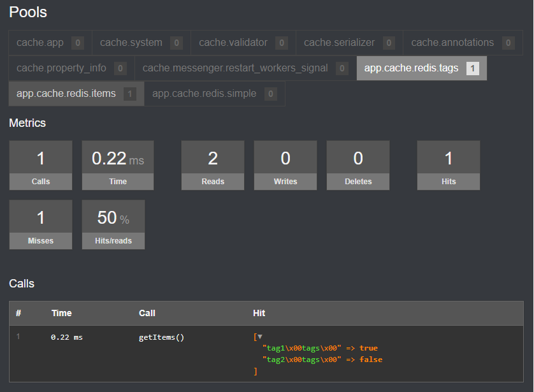Switch to the cache.system pool tab
Viewport: 534px width, 392px height.
tap(141, 43)
